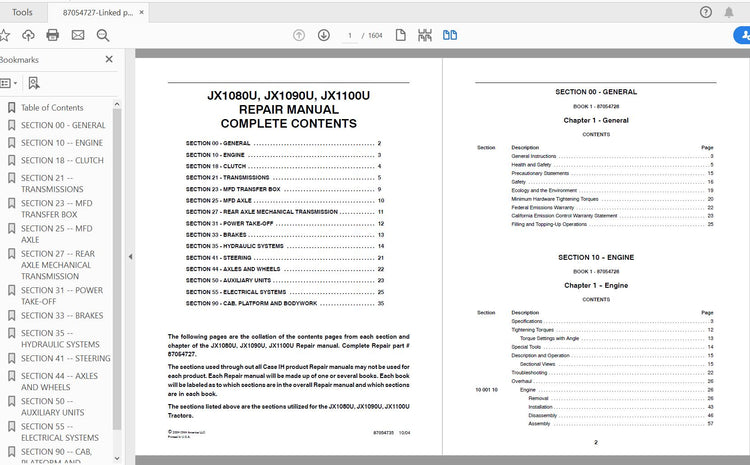Open the Table of Contents bookmark
Viewport: 750px width, 465px height.
tap(52, 108)
